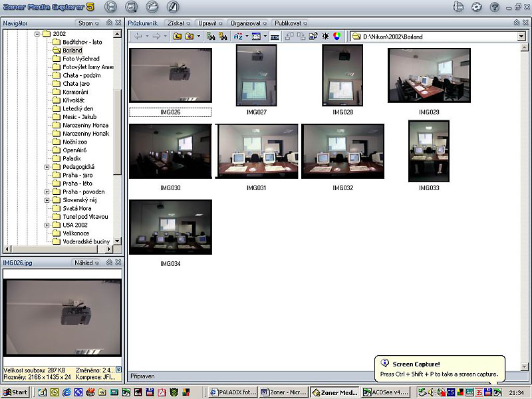This screenshot has height=399, width=532.
Task: Open the sort order dropdown arrow
Action: coord(247,37)
